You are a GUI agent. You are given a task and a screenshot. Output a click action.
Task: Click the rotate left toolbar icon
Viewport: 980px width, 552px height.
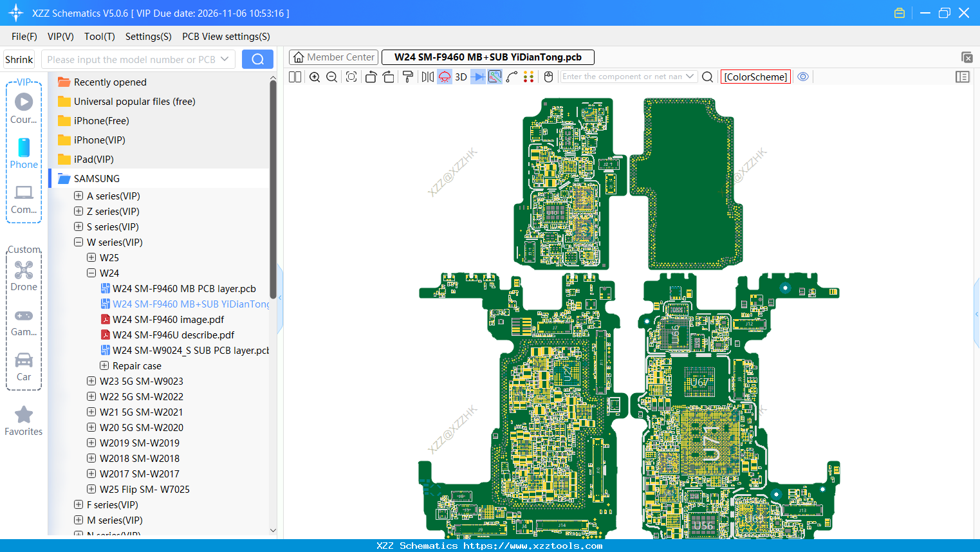click(x=371, y=77)
